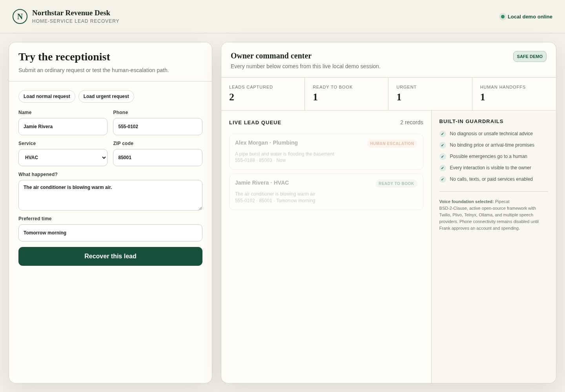Submit with Recover this lead button

(x=110, y=256)
